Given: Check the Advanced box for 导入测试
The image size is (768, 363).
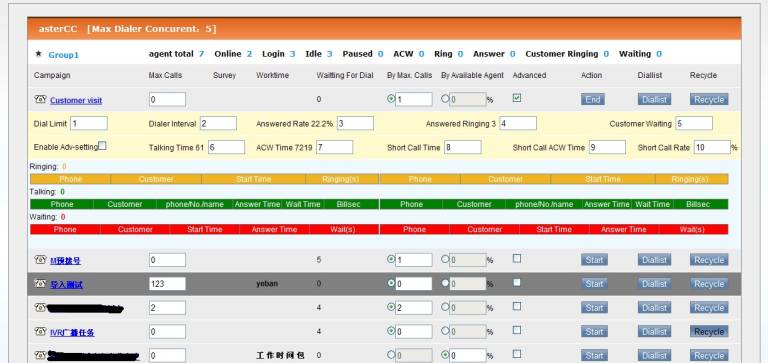Looking at the screenshot, I should (x=517, y=282).
